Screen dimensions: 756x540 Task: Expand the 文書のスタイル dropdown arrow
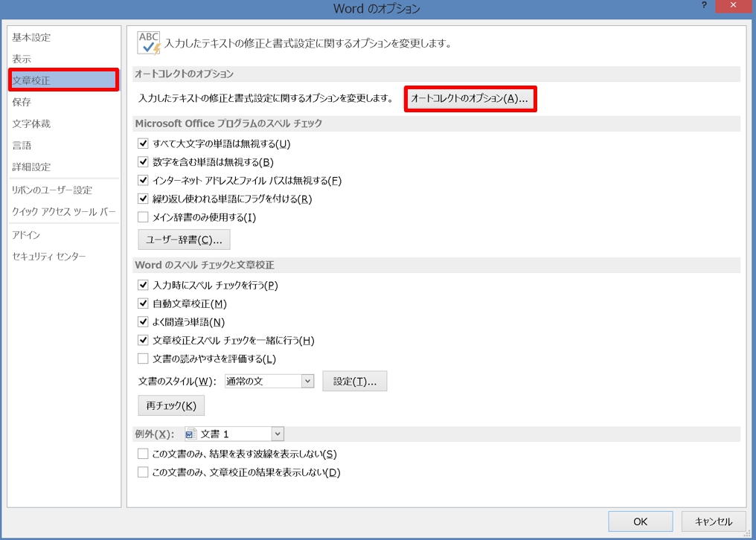coord(307,382)
